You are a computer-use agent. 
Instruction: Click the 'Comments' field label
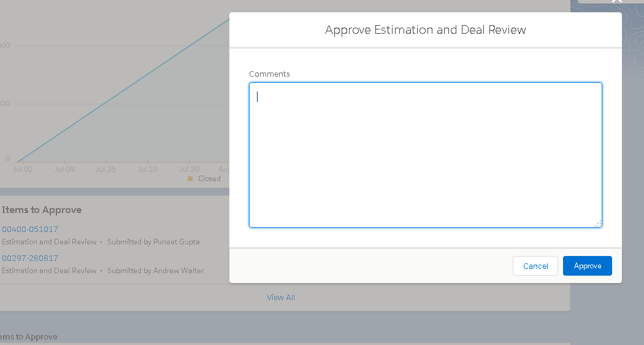point(269,74)
